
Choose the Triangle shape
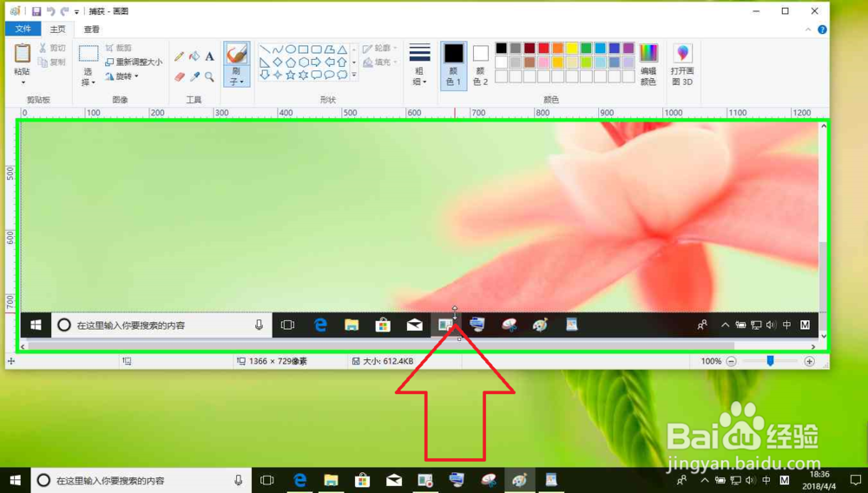tap(342, 49)
